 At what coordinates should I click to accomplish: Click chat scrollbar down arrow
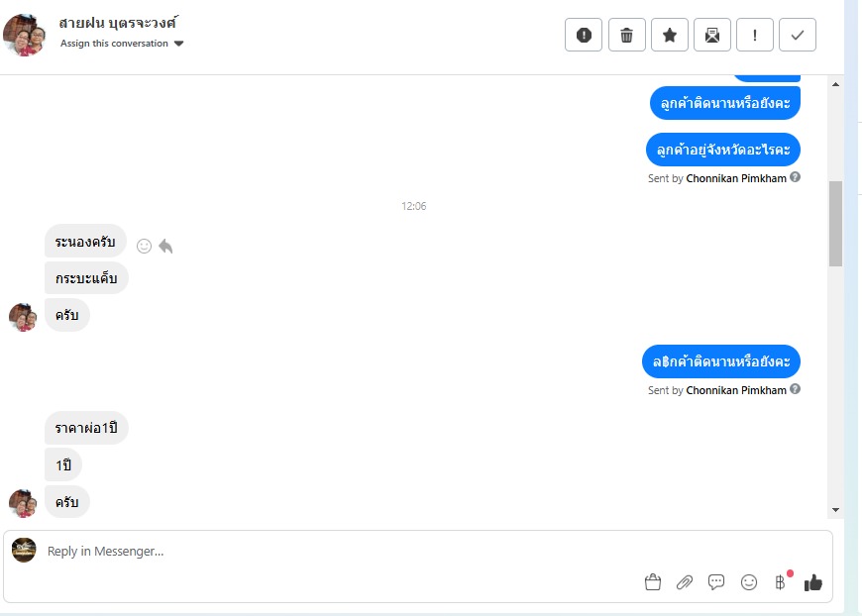pos(835,510)
